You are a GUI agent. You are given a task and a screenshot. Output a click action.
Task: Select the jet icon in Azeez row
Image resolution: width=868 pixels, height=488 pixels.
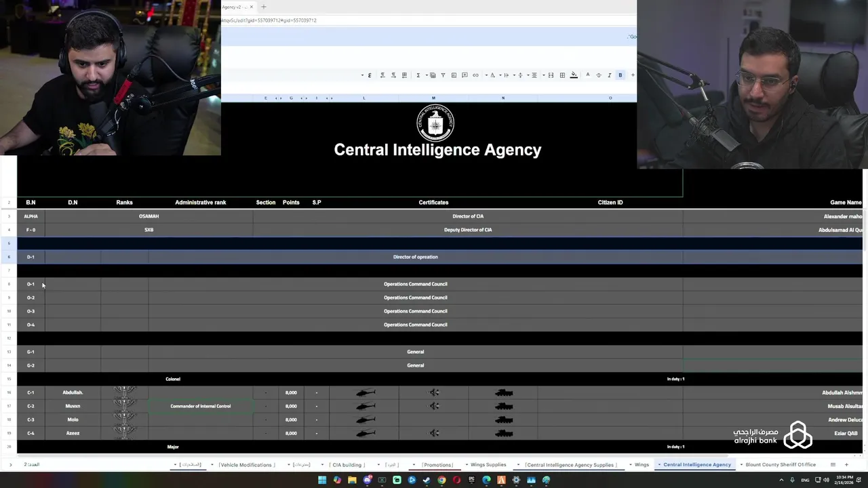pyautogui.click(x=434, y=433)
